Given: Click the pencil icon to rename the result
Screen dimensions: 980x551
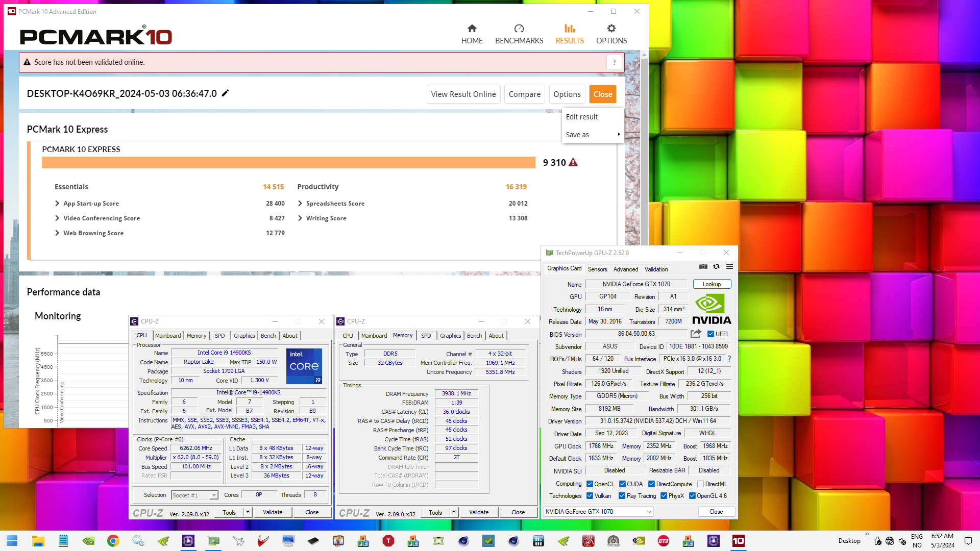Looking at the screenshot, I should (225, 93).
